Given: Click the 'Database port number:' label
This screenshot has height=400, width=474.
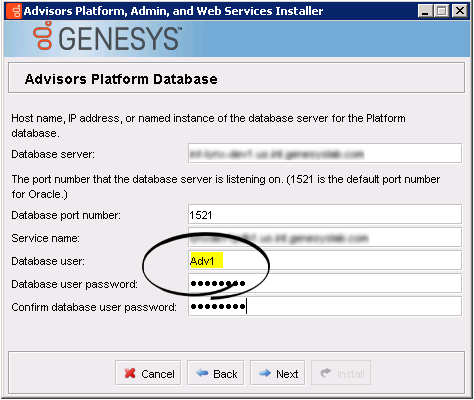Looking at the screenshot, I should (x=66, y=215).
